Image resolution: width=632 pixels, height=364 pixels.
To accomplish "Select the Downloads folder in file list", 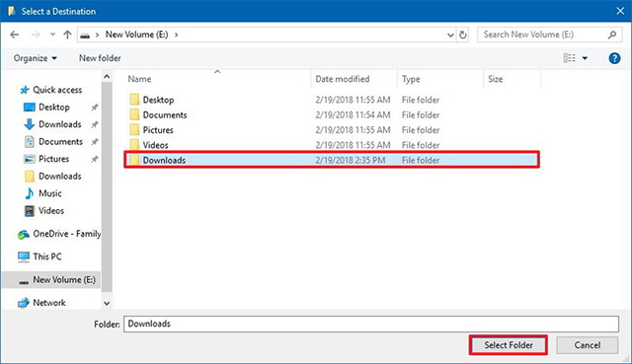I will tap(332, 160).
